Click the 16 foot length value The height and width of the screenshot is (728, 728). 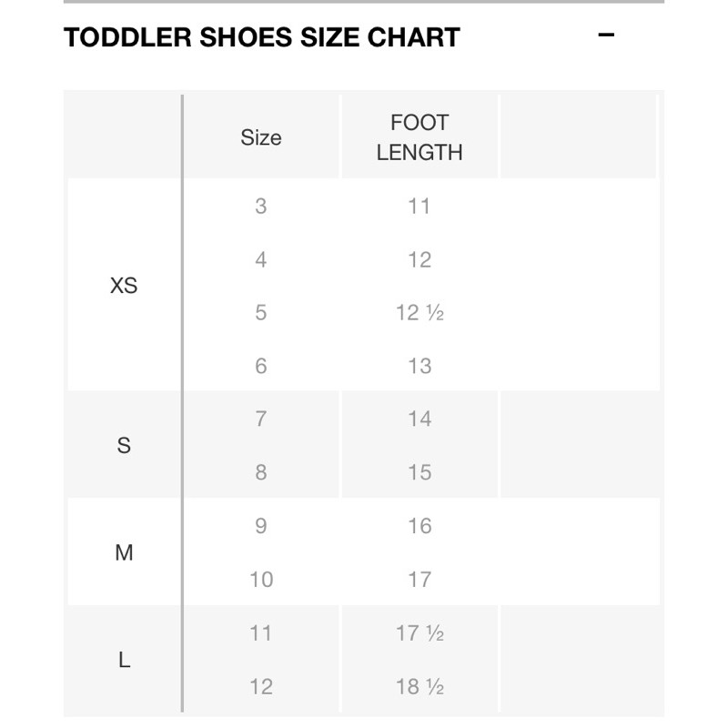(420, 526)
